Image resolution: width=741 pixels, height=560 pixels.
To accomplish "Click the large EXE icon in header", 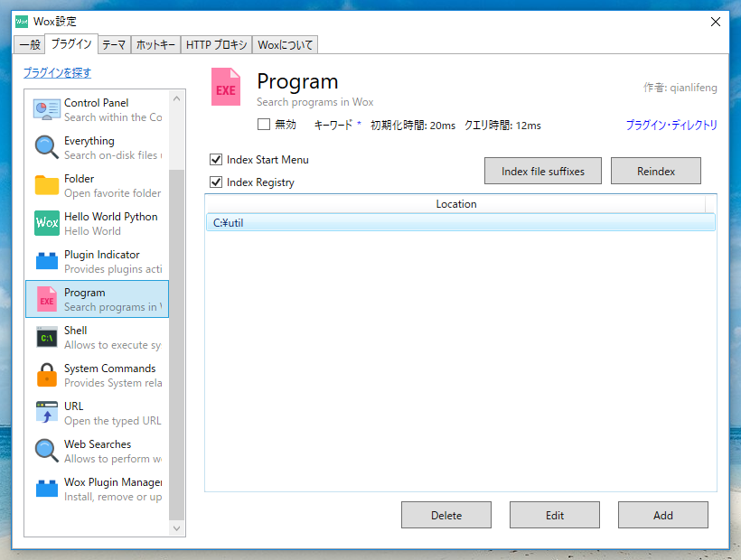I will (226, 87).
